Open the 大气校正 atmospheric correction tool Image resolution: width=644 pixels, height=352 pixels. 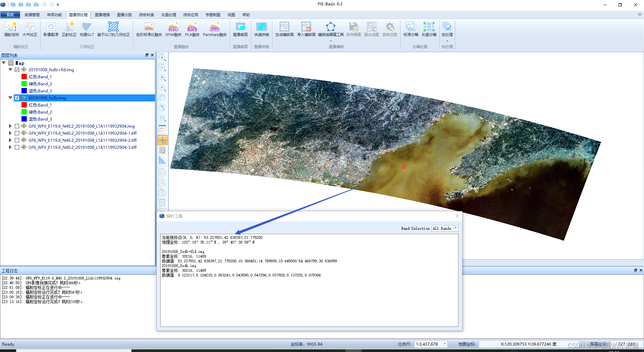point(30,29)
